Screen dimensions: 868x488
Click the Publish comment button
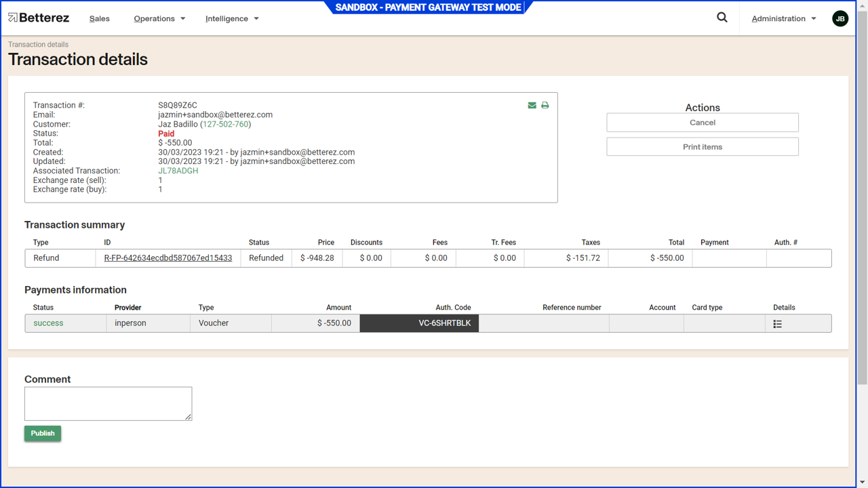pos(43,433)
